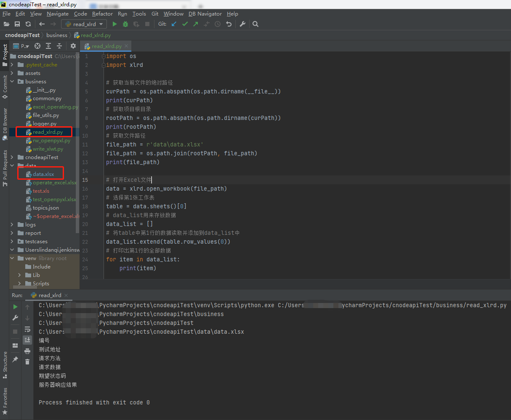This screenshot has height=420, width=511.
Task: Click the Print icon in Run console
Action: (27, 351)
